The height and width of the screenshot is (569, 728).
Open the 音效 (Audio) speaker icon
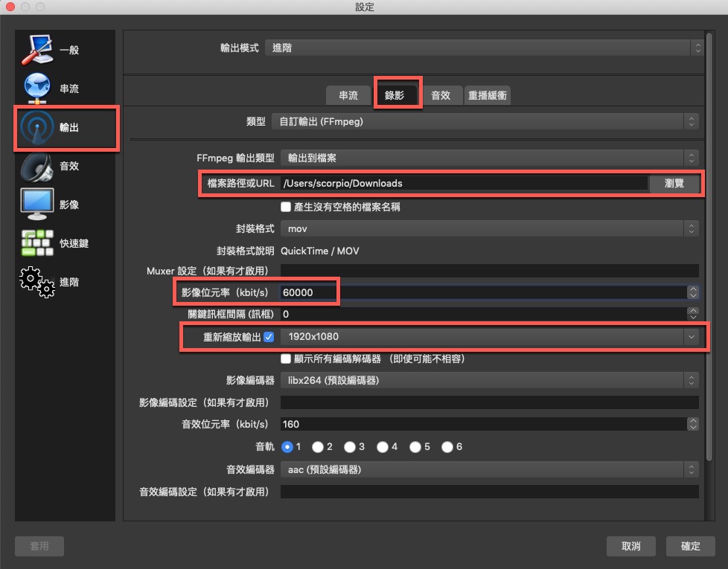(x=37, y=166)
